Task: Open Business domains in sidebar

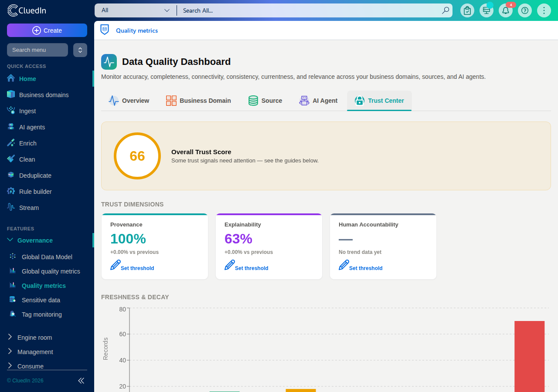Action: coord(44,95)
